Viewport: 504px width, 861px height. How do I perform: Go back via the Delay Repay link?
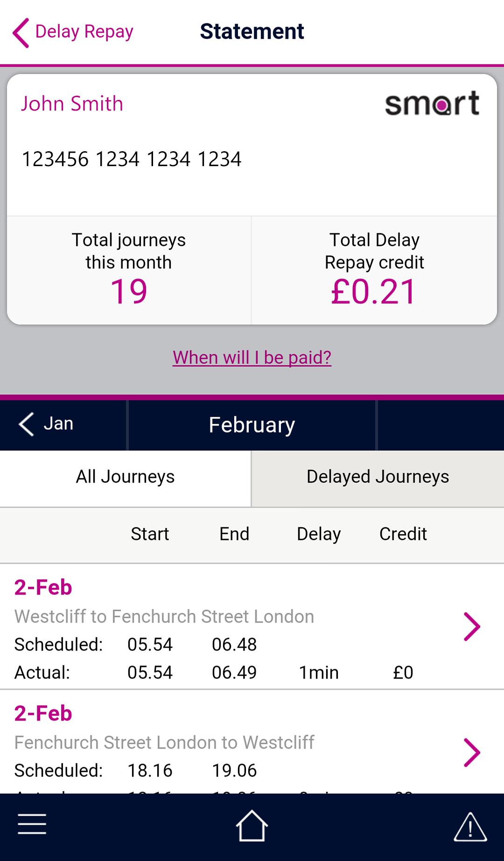point(84,32)
